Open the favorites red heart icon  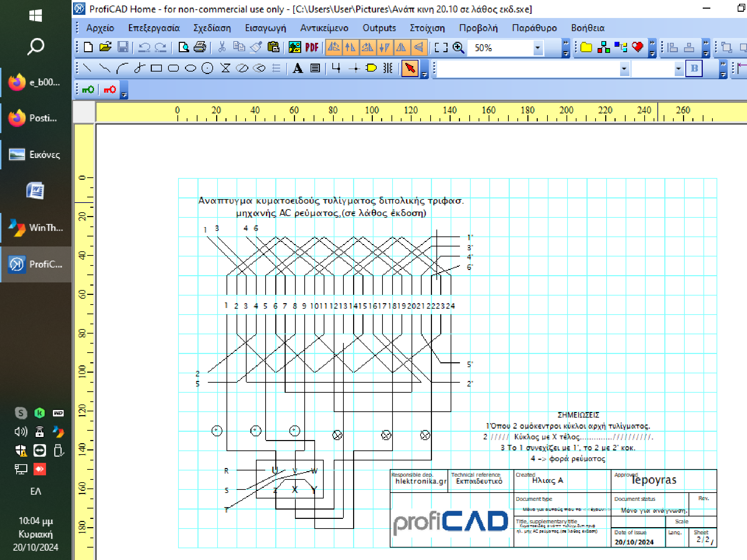637,47
